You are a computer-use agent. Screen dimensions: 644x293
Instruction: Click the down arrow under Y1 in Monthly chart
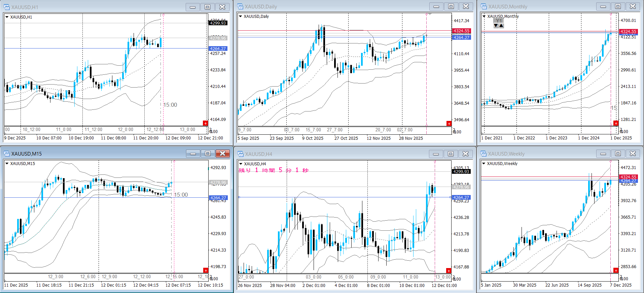point(496,26)
